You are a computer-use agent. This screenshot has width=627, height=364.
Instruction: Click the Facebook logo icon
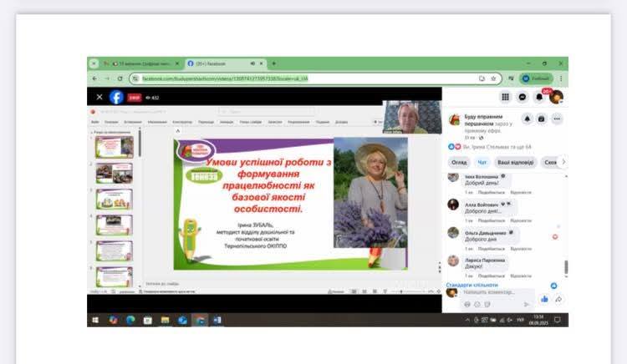coord(116,97)
